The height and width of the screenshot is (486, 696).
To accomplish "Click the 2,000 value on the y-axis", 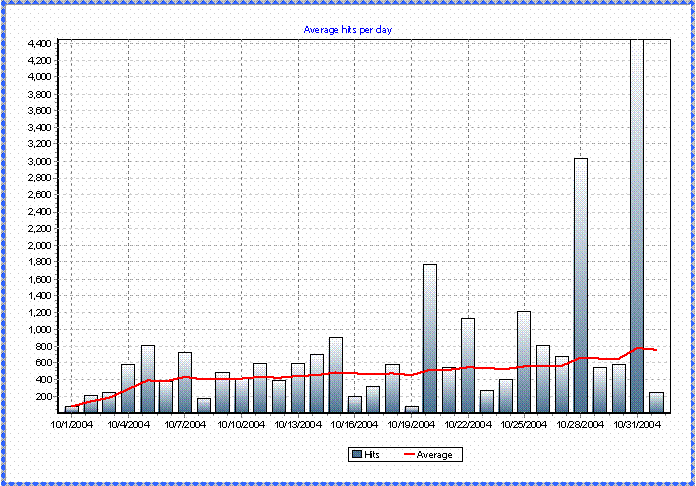I will [x=40, y=245].
